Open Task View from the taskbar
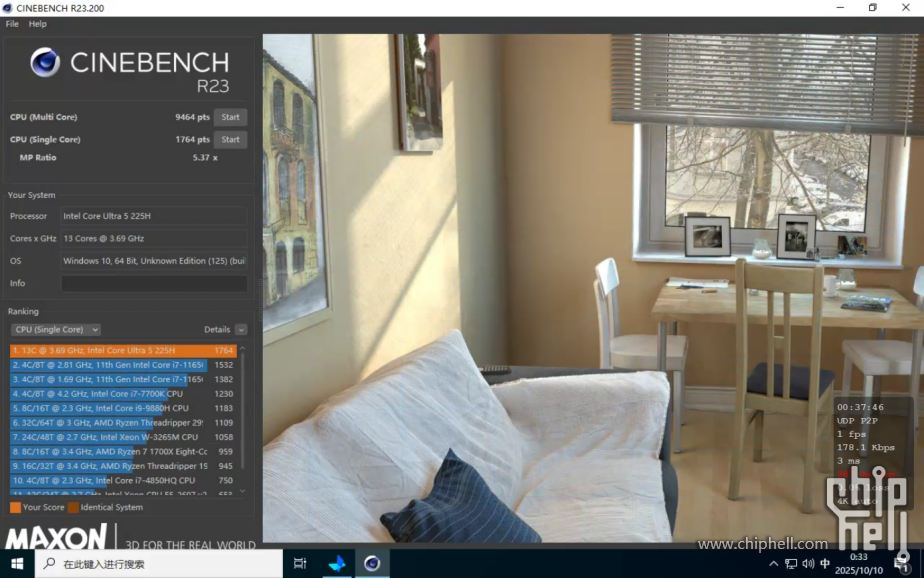 pyautogui.click(x=299, y=564)
